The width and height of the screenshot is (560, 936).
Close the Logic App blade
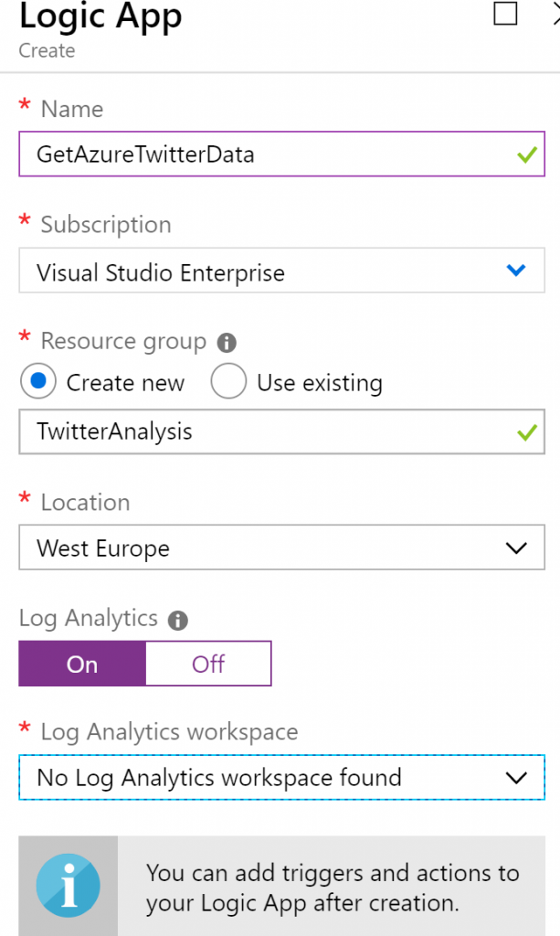553,15
